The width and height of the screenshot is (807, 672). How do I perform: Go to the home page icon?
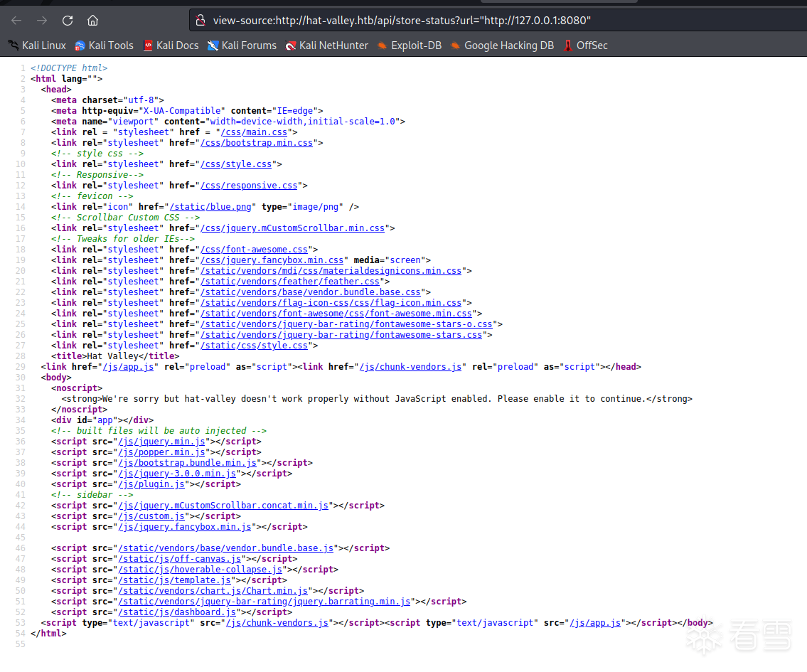[x=92, y=21]
